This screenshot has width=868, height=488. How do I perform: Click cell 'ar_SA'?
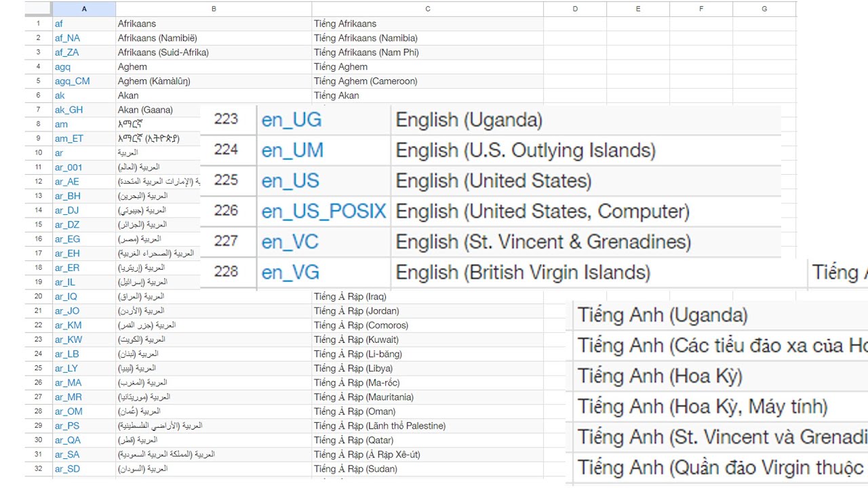click(x=84, y=455)
